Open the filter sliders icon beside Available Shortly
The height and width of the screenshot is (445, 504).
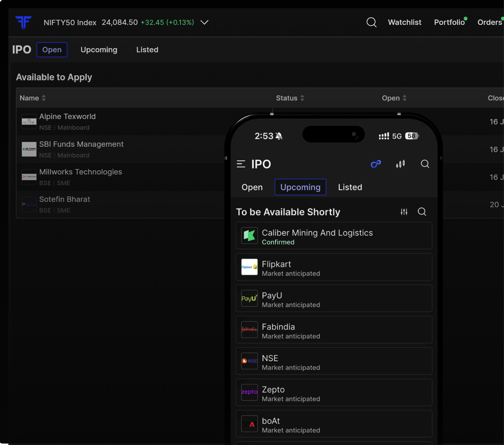[404, 212]
